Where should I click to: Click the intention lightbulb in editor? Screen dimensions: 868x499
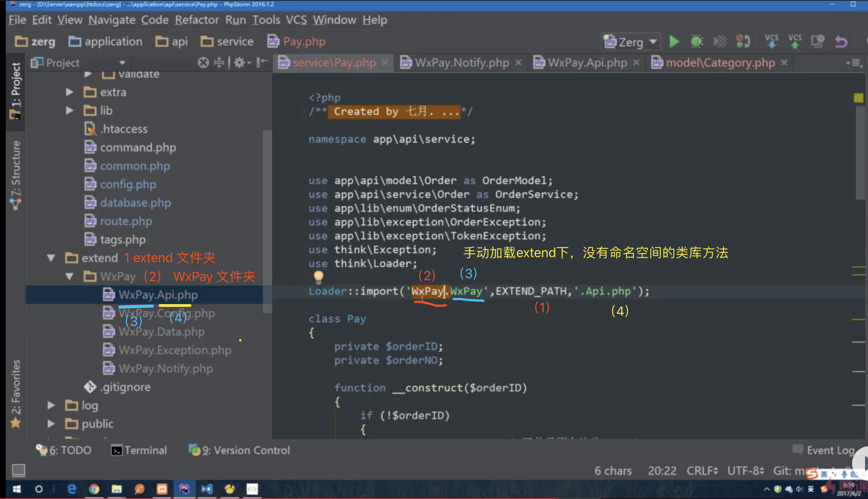click(318, 277)
